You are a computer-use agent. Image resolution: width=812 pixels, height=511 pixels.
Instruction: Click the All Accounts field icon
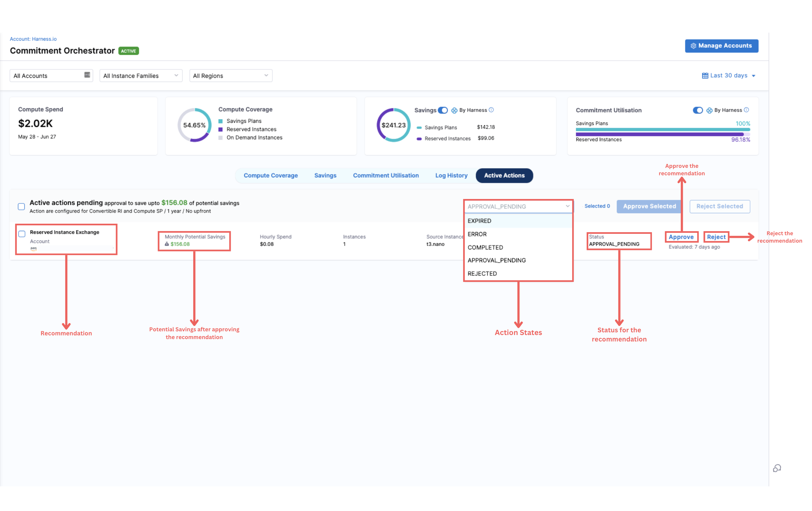87,75
